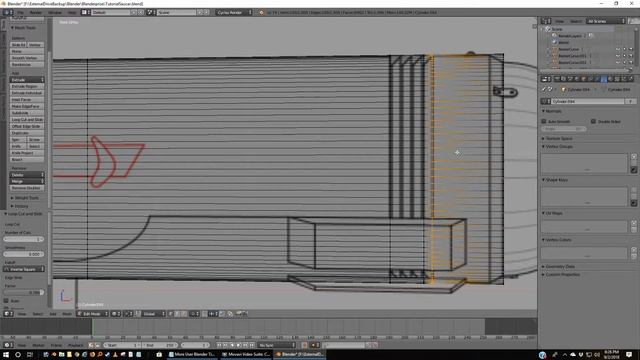The height and width of the screenshot is (360, 640).
Task: Toggle the Double Sided checkbox
Action: point(593,121)
